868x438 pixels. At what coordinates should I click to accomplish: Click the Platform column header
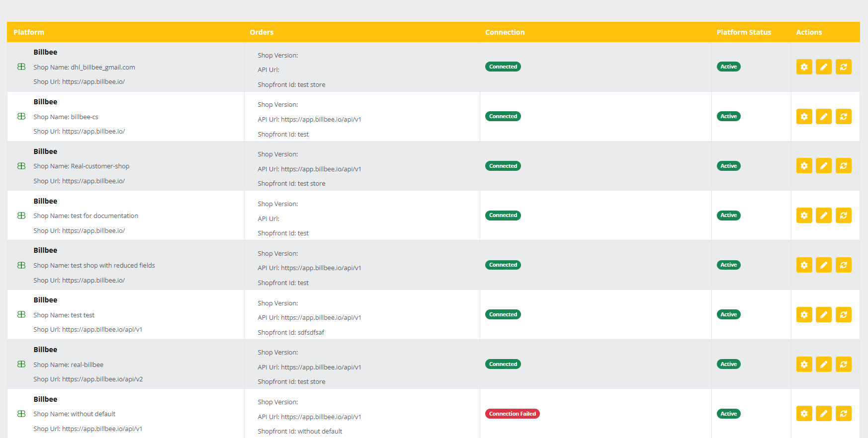pos(29,32)
